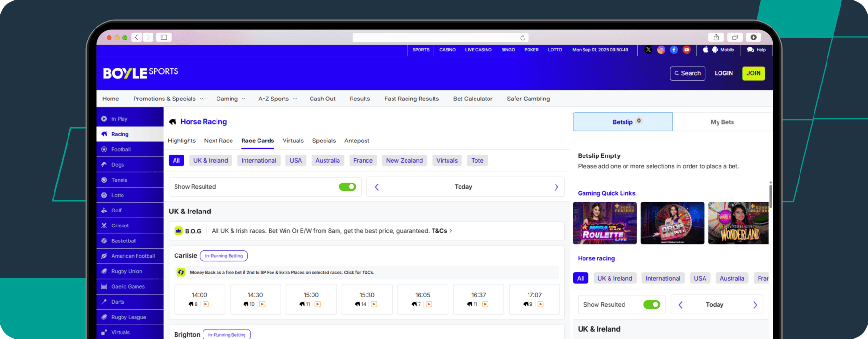Click the browser sidebar toggle icon
Screen dimensions: 868x339
pyautogui.click(x=164, y=37)
